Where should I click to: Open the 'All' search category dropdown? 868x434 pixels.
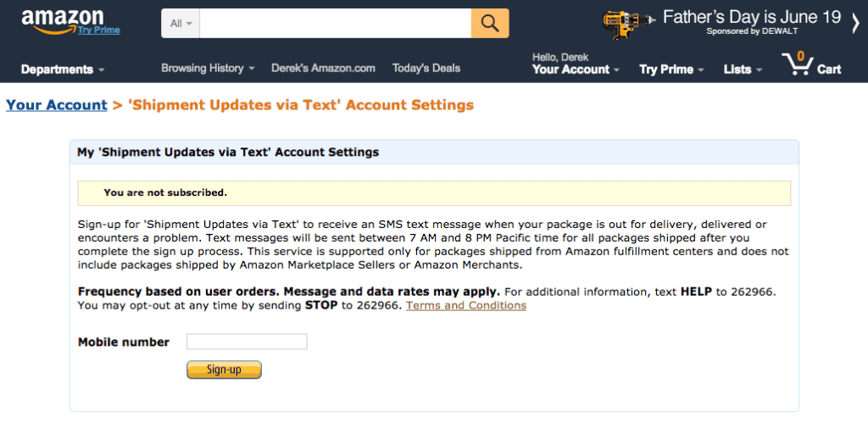(x=181, y=23)
